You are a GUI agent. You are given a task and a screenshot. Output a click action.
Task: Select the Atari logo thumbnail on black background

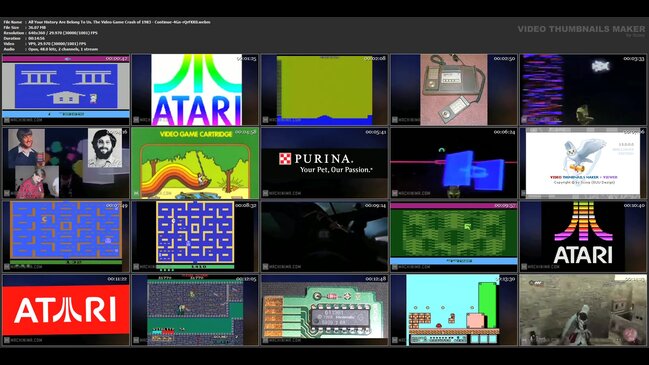click(583, 237)
